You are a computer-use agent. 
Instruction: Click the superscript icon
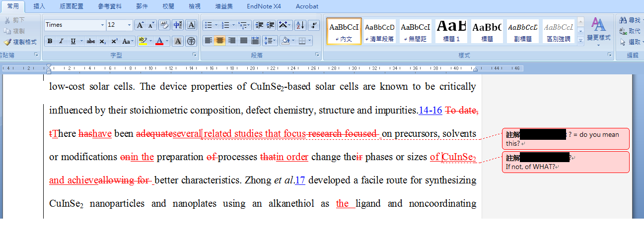[114, 41]
